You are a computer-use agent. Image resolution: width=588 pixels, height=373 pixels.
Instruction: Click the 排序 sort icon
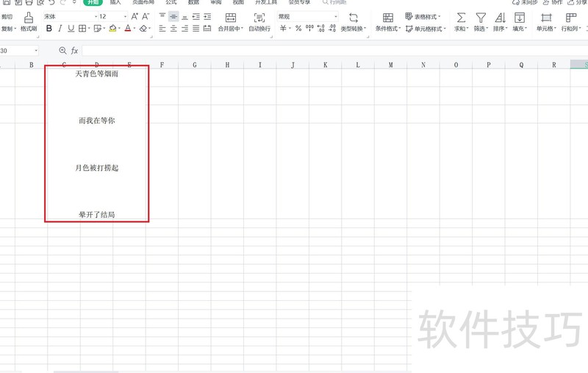pos(501,18)
